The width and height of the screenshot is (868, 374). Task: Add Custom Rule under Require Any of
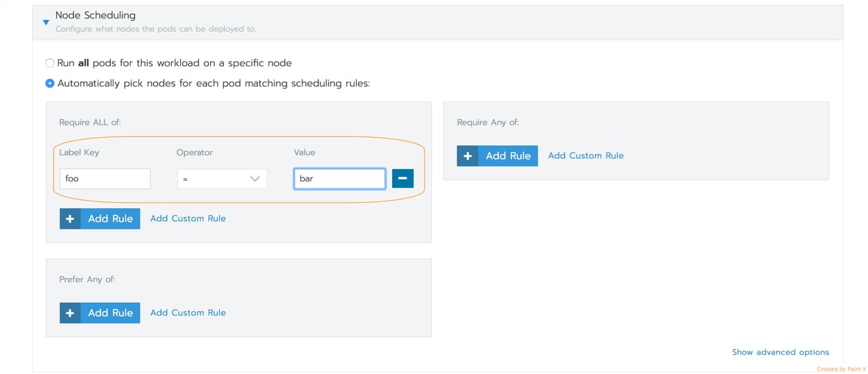pos(585,155)
